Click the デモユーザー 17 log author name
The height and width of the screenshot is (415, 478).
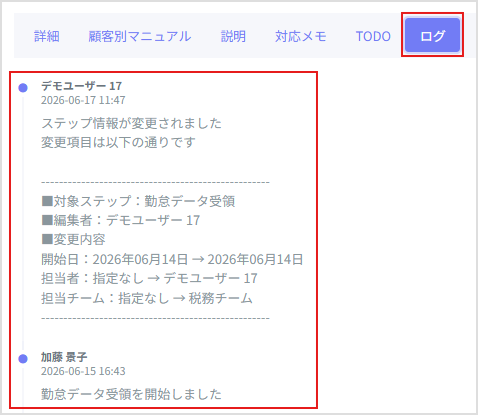tap(81, 86)
